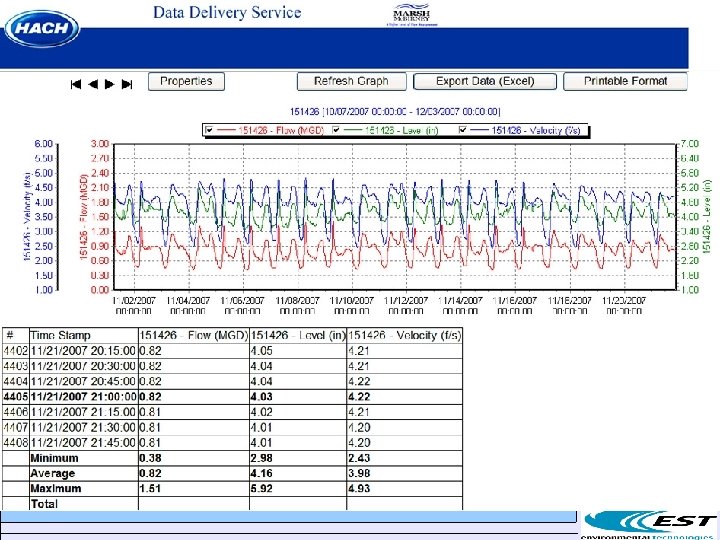The image size is (720, 540).
Task: Step to previous record arrow
Action: pos(93,84)
